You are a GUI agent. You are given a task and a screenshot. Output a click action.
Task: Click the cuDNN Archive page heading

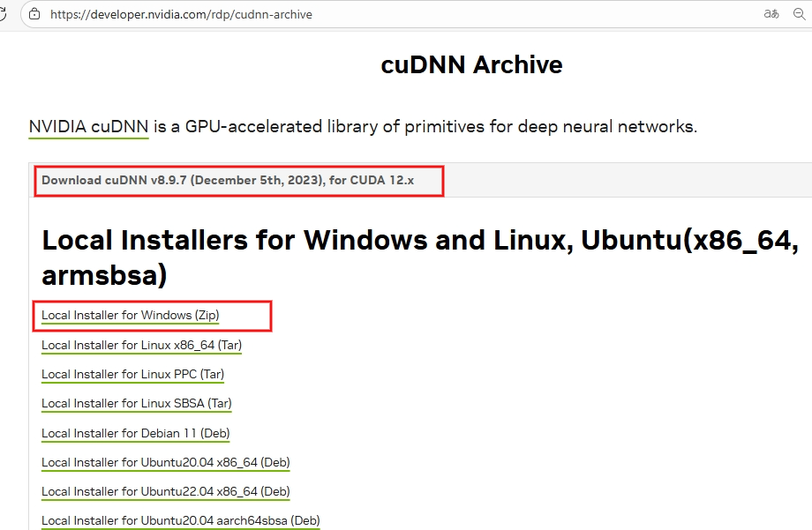[x=471, y=64]
